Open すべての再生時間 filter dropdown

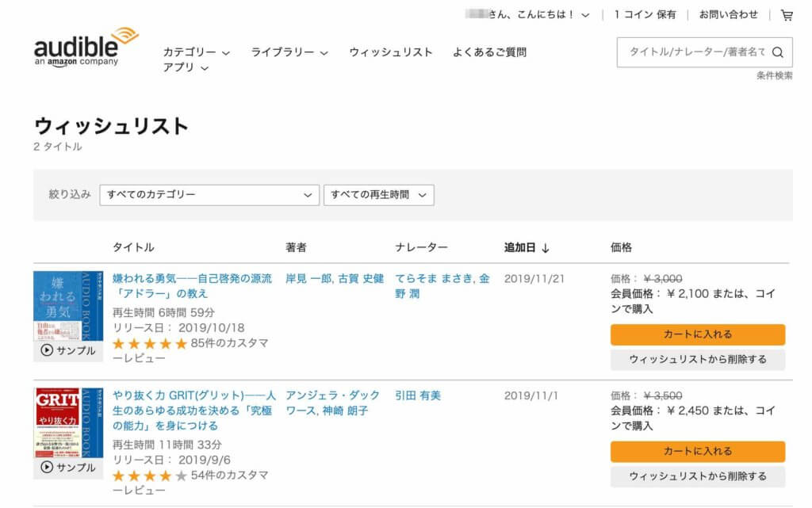pos(378,195)
